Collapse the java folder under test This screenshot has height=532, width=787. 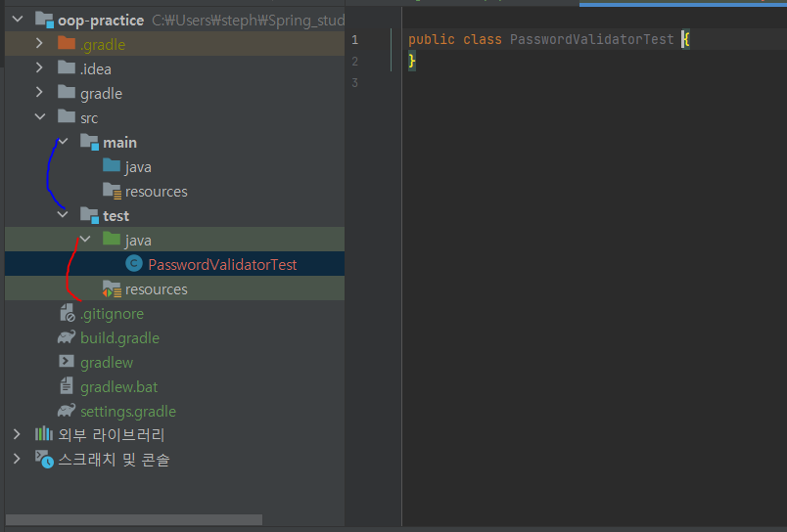pos(85,240)
